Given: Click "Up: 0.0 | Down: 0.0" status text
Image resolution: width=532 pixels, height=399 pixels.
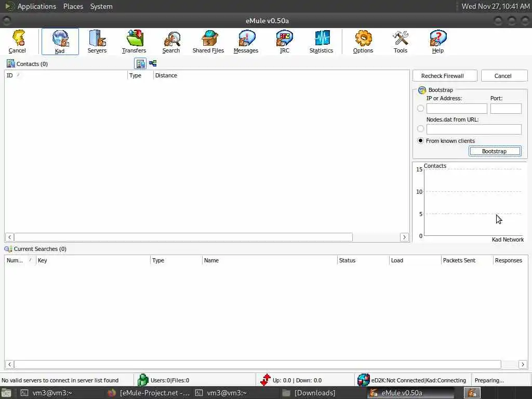Looking at the screenshot, I should [297, 380].
